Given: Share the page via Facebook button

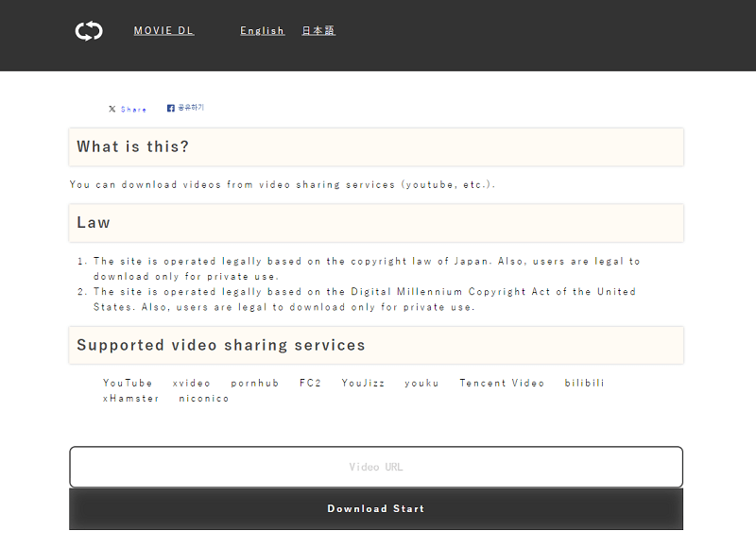Looking at the screenshot, I should (x=185, y=109).
